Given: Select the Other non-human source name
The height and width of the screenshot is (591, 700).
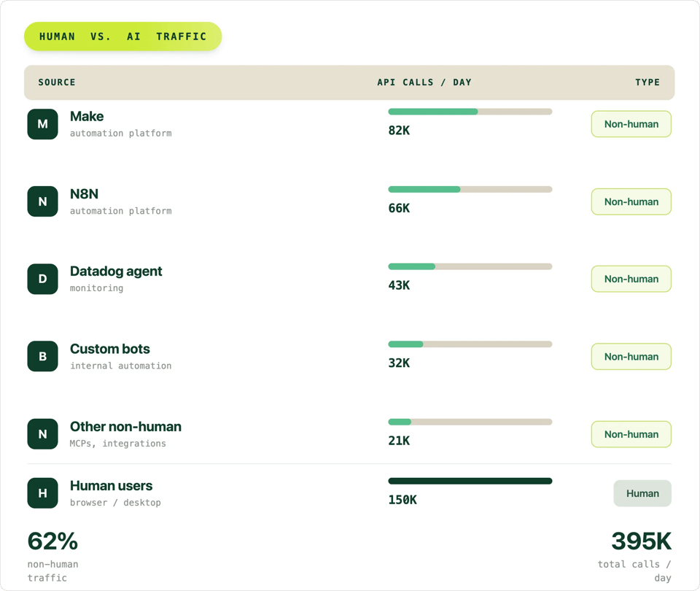Looking at the screenshot, I should click(125, 427).
